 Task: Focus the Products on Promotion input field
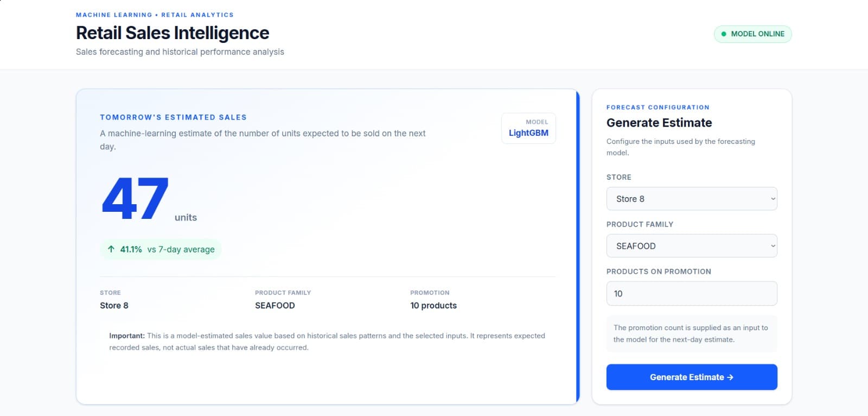[x=692, y=293]
